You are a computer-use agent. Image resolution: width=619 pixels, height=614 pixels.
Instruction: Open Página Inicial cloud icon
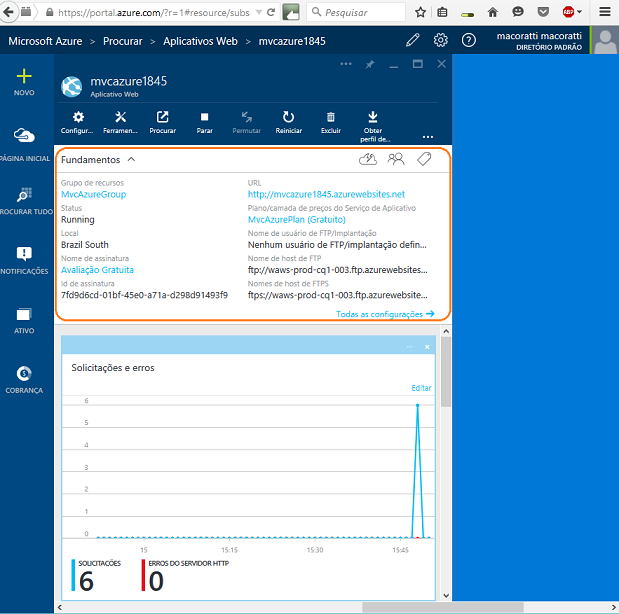24,135
